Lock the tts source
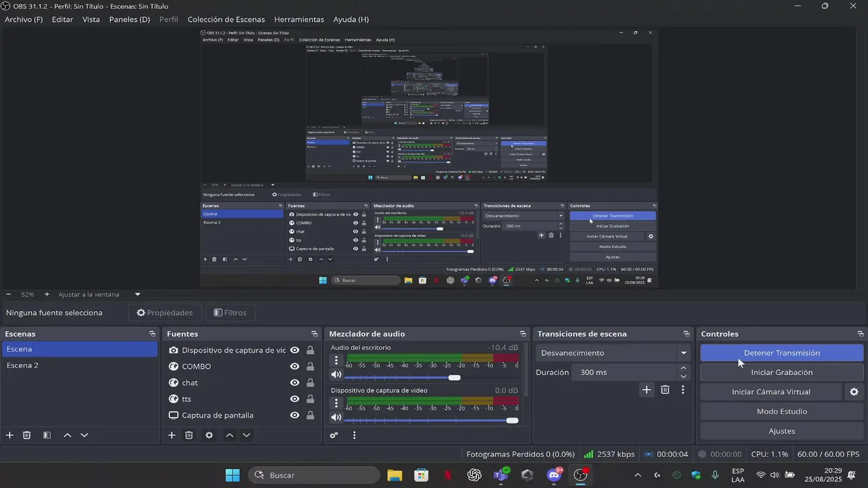The width and height of the screenshot is (868, 488). point(310,399)
